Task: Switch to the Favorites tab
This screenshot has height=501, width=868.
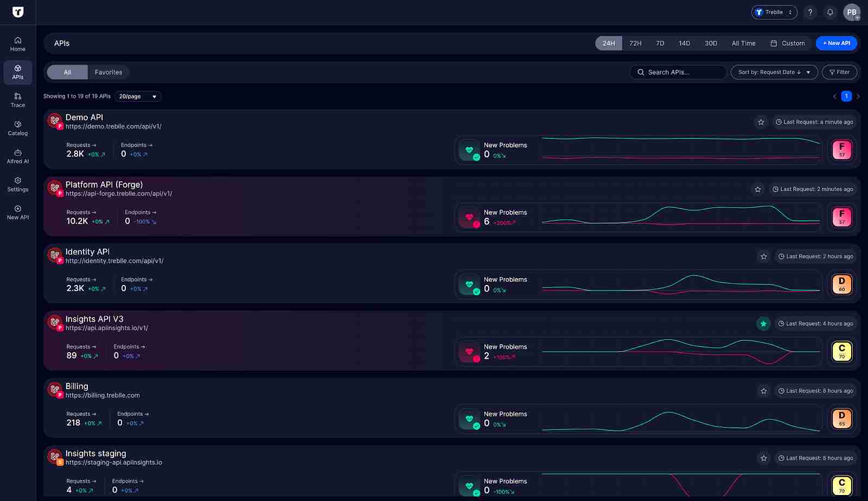Action: (x=108, y=72)
